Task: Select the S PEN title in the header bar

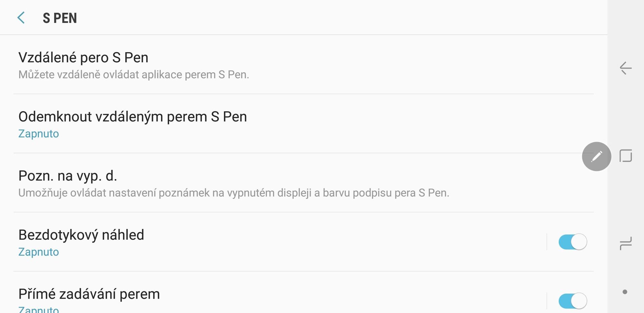Action: click(x=59, y=18)
